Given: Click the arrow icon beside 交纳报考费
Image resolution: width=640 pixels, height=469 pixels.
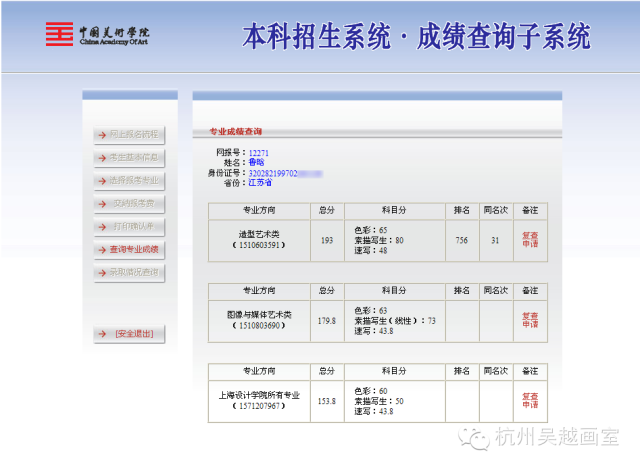Looking at the screenshot, I should pyautogui.click(x=101, y=203).
